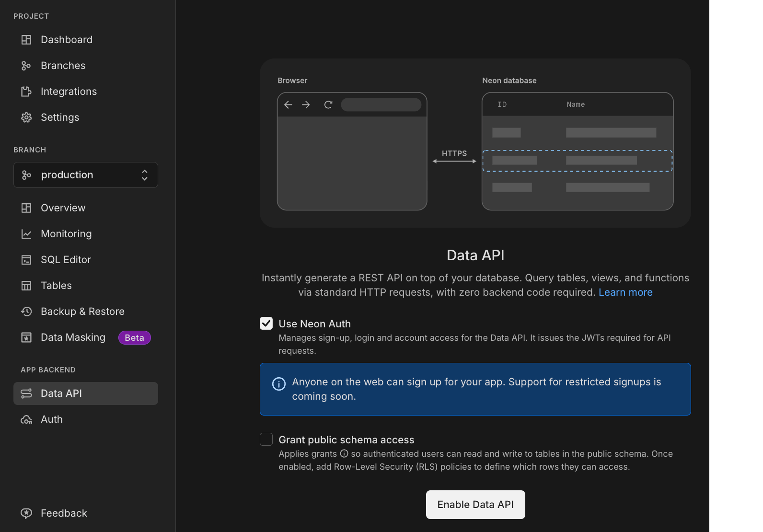Click the Beta badge beside Data Masking
This screenshot has width=763, height=532.
[x=135, y=338]
